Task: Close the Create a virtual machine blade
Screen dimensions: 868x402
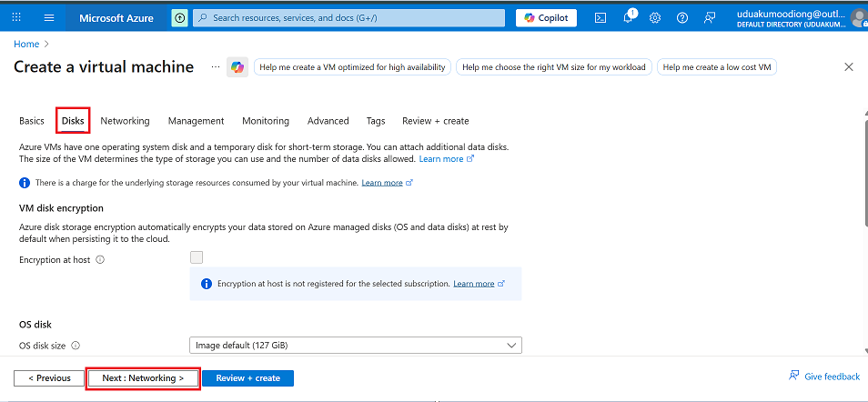Action: (x=849, y=67)
